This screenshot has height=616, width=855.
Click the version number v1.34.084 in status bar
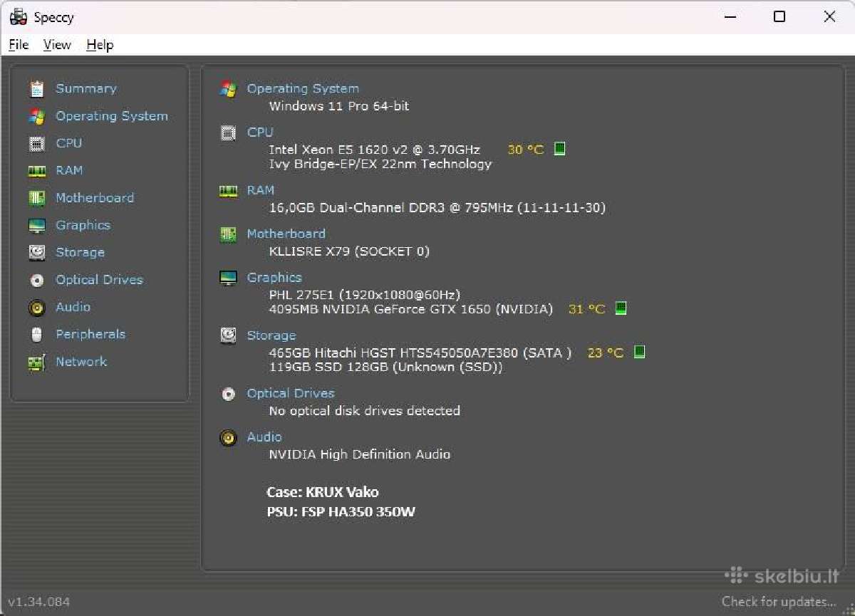point(38,602)
